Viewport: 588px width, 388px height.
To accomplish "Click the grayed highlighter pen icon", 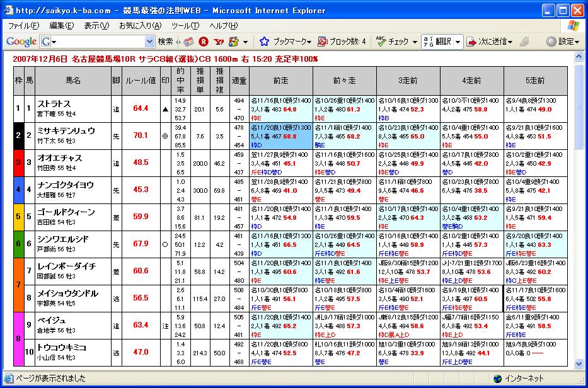I will click(x=524, y=42).
